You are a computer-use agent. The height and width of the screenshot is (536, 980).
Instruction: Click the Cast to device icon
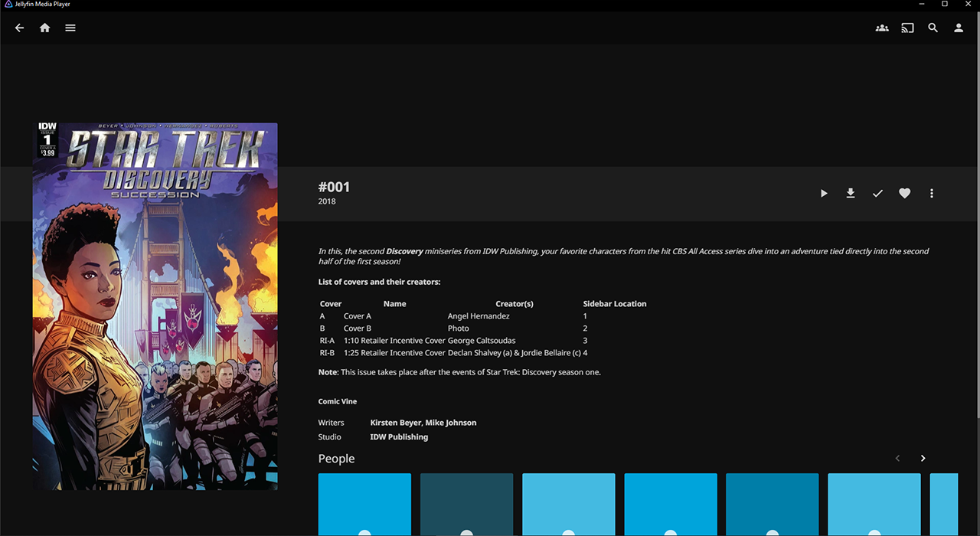907,28
